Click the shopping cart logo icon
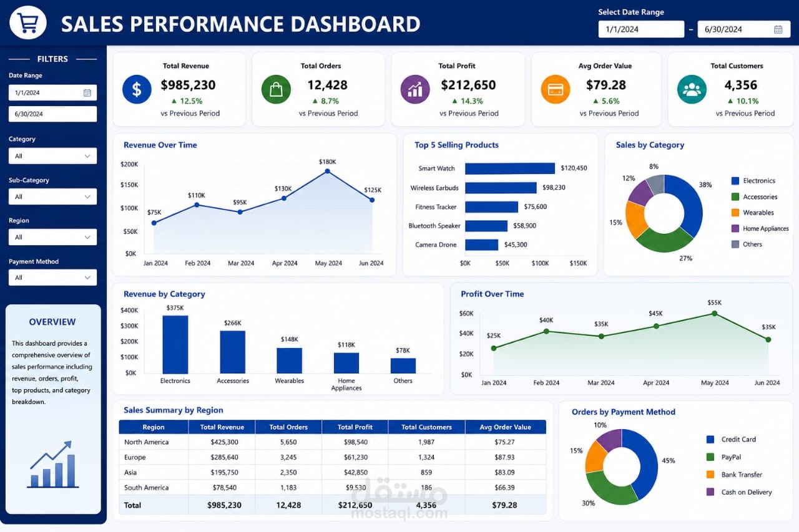 click(28, 23)
